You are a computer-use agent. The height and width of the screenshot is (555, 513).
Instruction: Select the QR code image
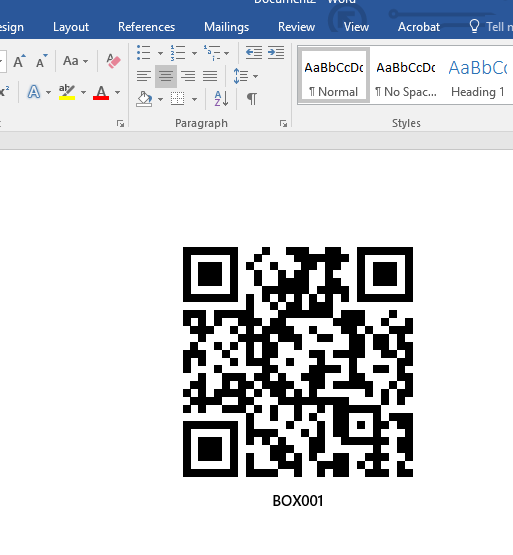click(298, 362)
